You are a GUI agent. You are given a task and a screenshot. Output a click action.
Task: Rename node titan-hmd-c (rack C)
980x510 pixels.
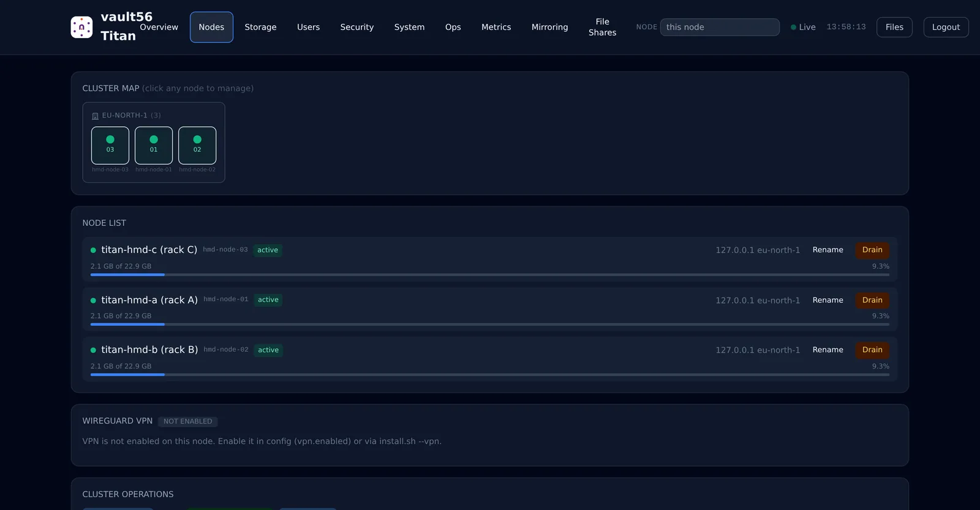point(827,250)
